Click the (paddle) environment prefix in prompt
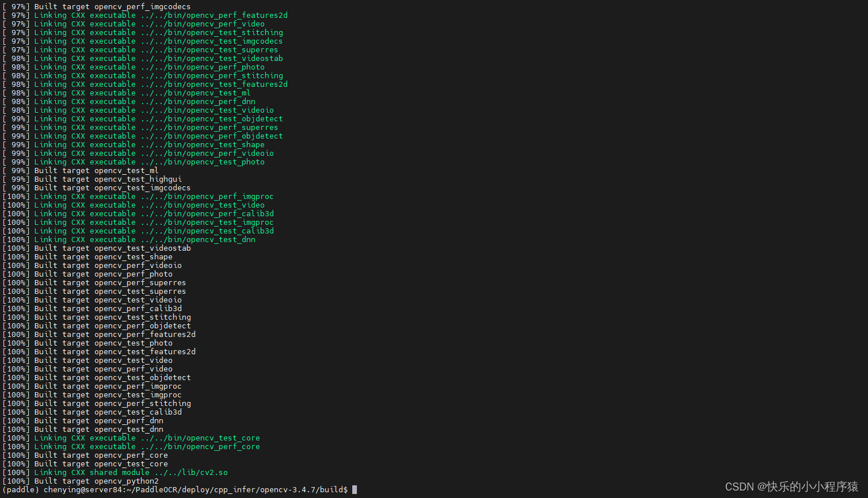 click(21, 490)
